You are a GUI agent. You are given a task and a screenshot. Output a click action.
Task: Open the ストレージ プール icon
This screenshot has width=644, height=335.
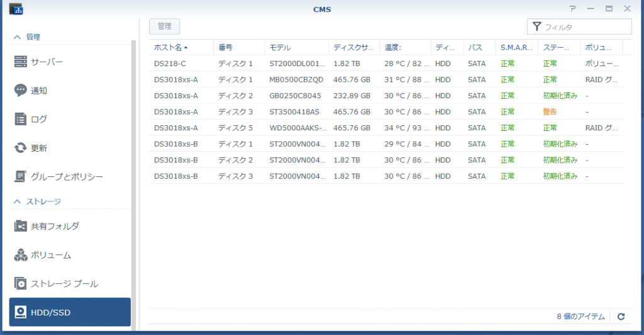[20, 283]
